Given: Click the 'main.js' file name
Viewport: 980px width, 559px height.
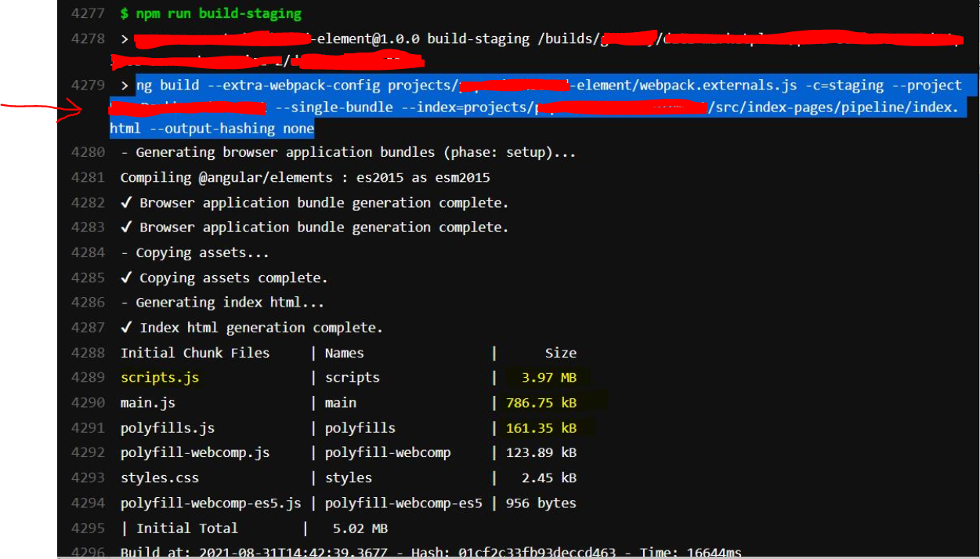Looking at the screenshot, I should (148, 403).
